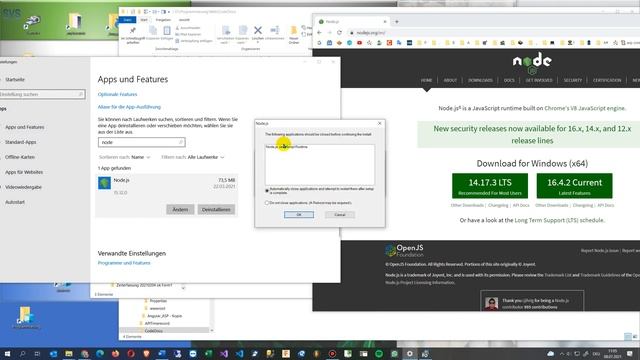Switch to Ansicht tab in Explorer ribbon

coord(184,20)
